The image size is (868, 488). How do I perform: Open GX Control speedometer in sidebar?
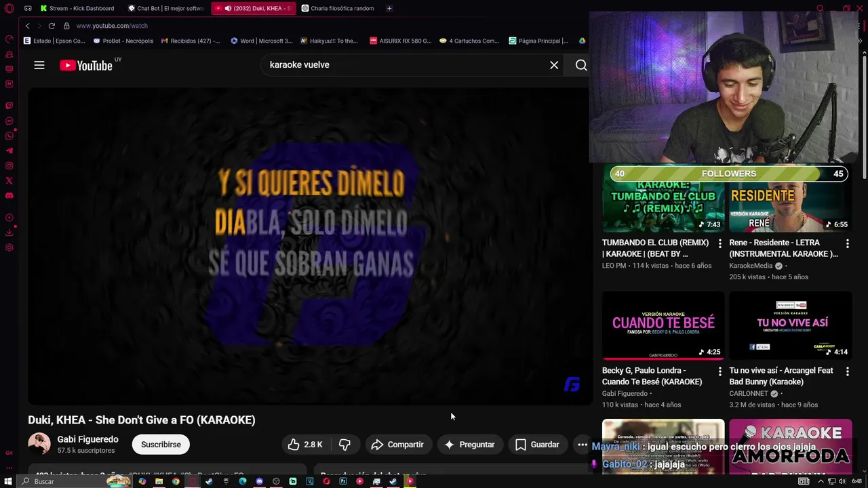coord(9,39)
